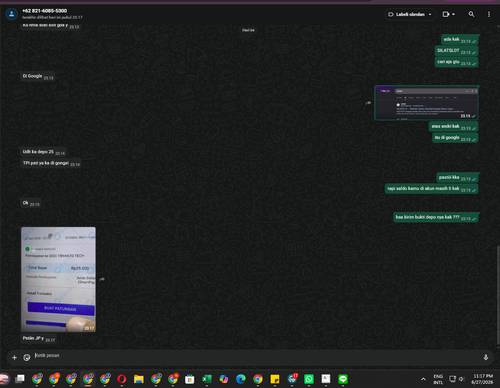This screenshot has width=500, height=388.
Task: Search within this chat
Action: (x=471, y=14)
